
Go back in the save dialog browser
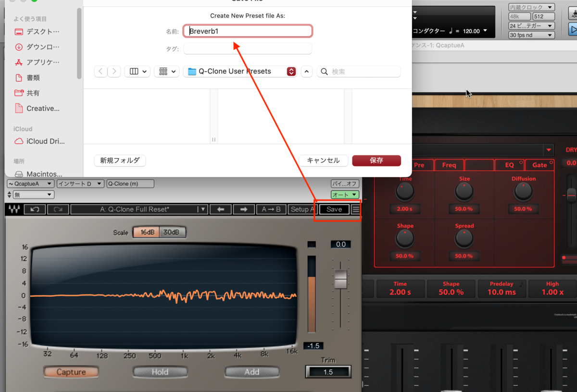tap(100, 71)
